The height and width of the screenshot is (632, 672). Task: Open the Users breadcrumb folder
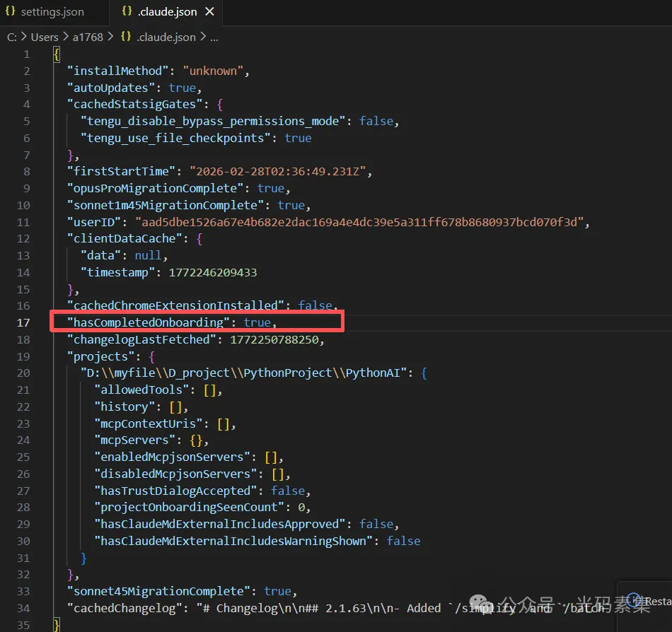coord(45,37)
